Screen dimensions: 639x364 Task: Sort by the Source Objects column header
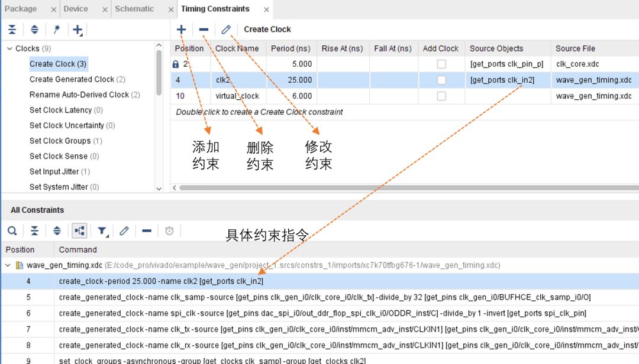pyautogui.click(x=508, y=48)
